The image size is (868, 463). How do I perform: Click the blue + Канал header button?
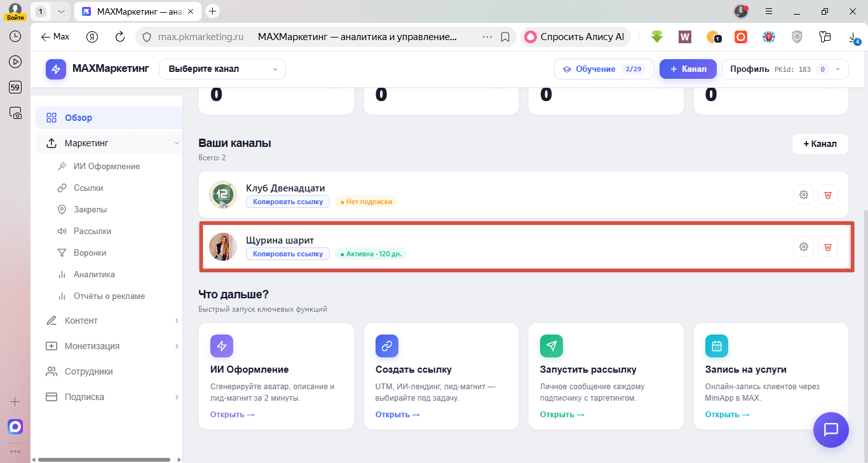tap(688, 69)
